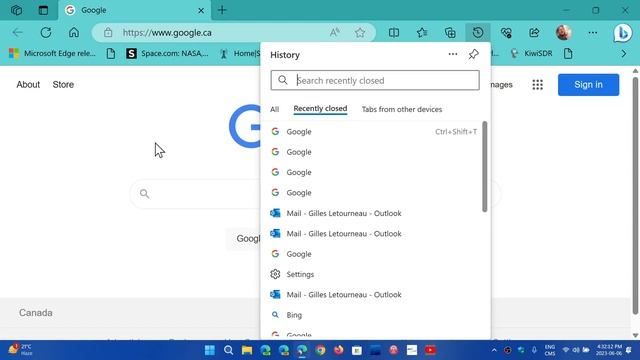Open Browser essentials heart icon

[x=506, y=33]
